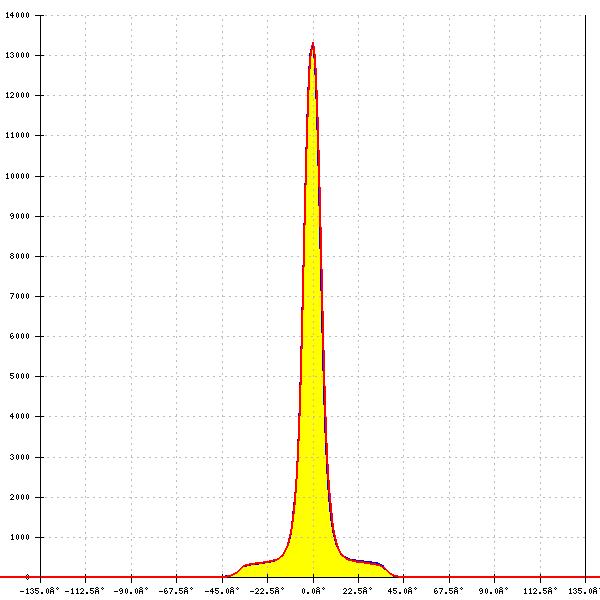Click the "-135.0Â°" x-axis label

[39, 591]
